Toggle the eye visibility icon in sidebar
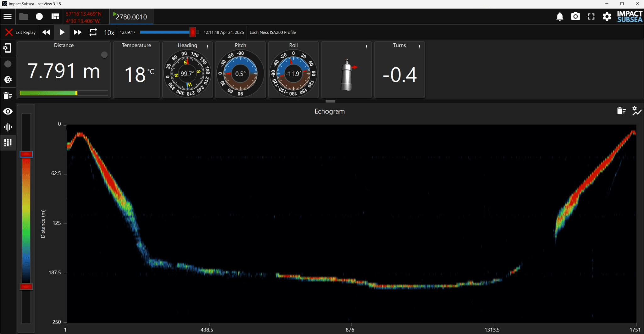644x334 pixels. tap(8, 111)
